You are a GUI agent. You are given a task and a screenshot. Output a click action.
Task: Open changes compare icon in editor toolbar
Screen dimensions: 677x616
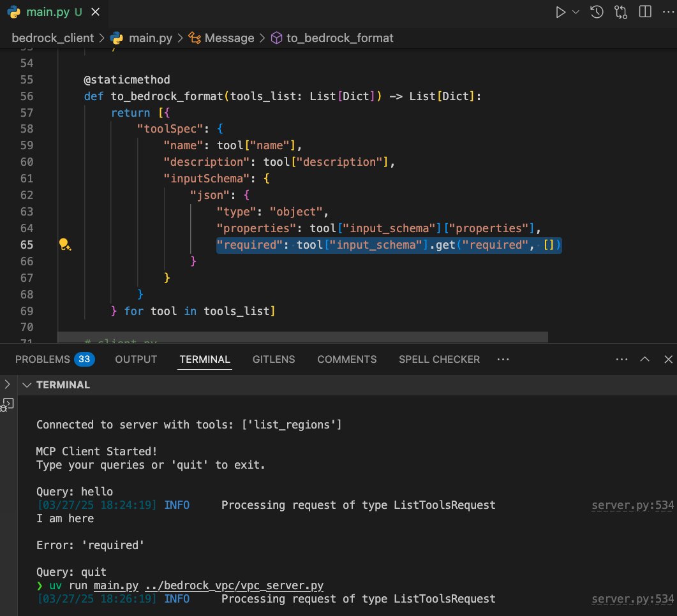click(621, 12)
